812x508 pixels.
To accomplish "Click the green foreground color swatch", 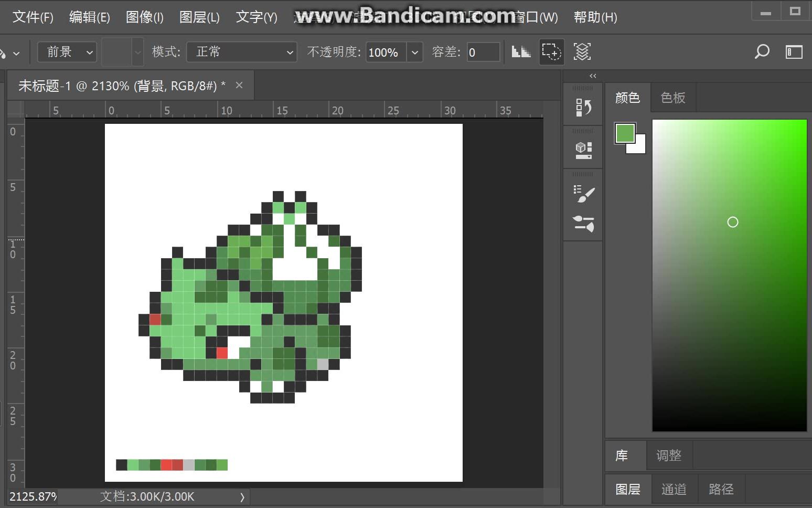I will 624,133.
